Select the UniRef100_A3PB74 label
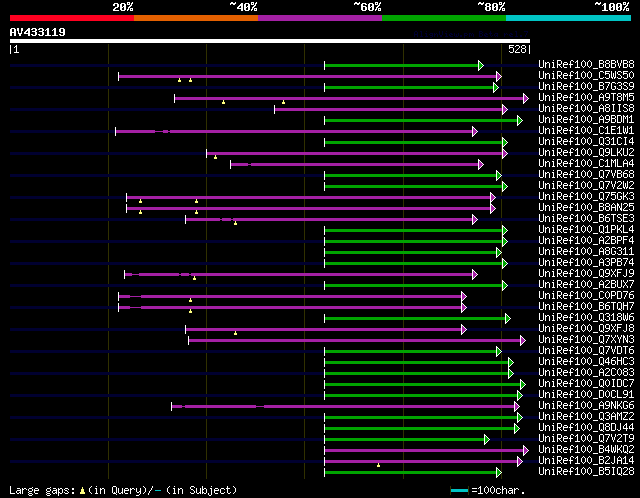Viewport: 640px width, 498px height. pyautogui.click(x=586, y=262)
